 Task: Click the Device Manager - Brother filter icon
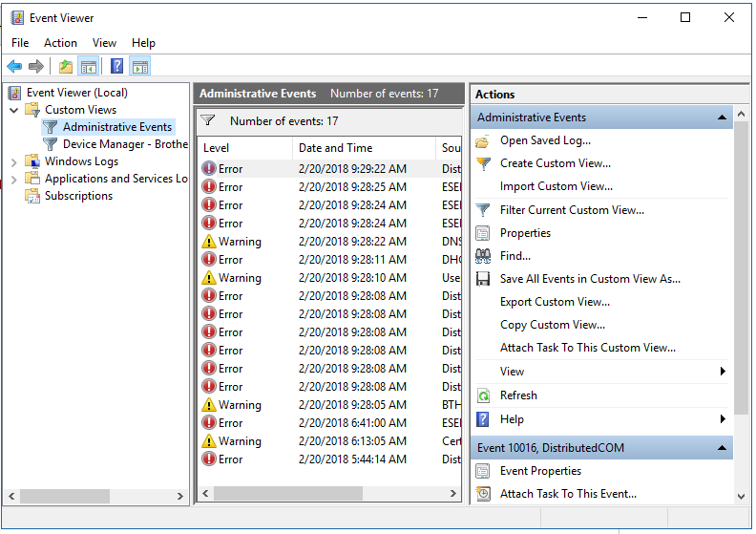pos(51,144)
